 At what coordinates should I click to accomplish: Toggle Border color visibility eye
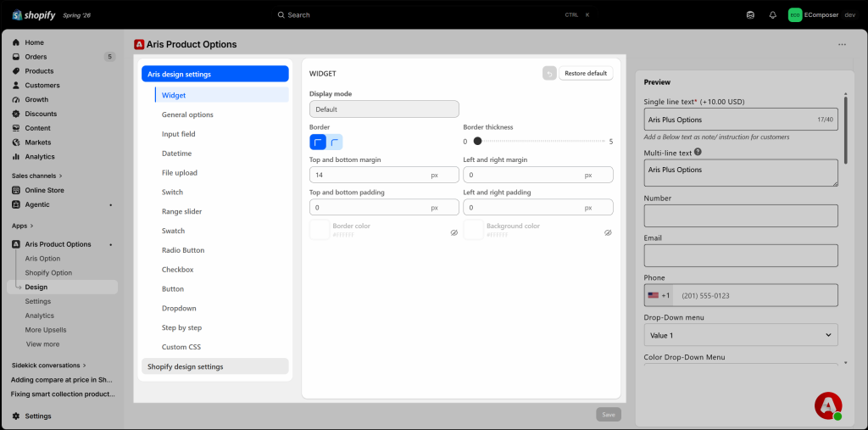(454, 232)
